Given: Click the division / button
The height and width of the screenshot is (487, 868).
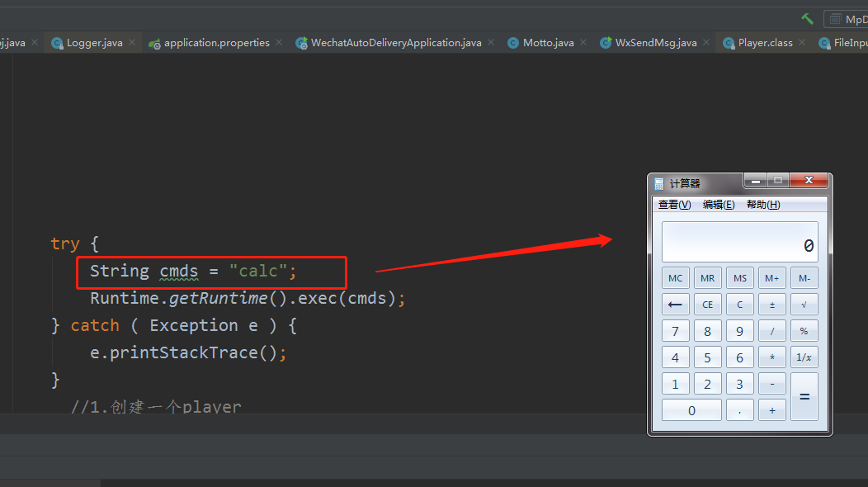Looking at the screenshot, I should tap(771, 331).
